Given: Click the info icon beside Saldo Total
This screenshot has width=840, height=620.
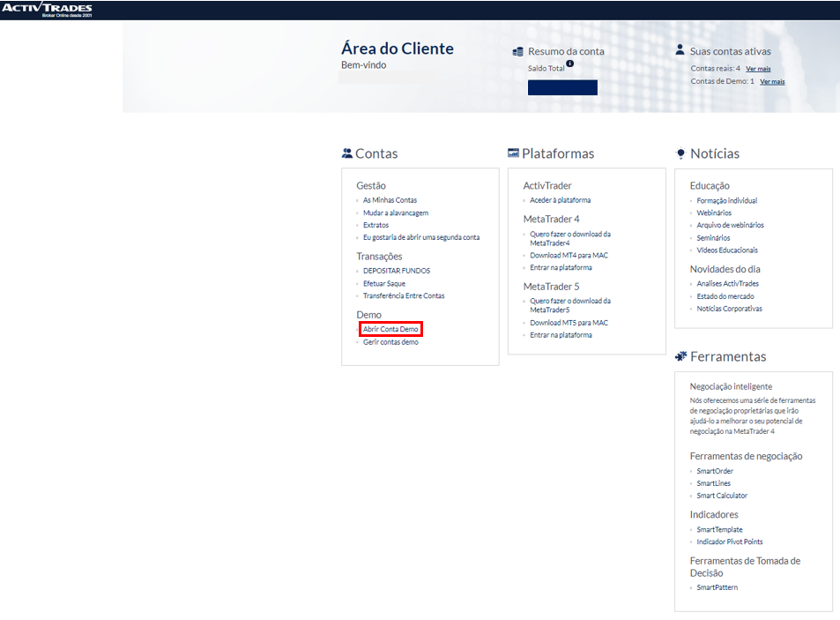Looking at the screenshot, I should (x=570, y=63).
